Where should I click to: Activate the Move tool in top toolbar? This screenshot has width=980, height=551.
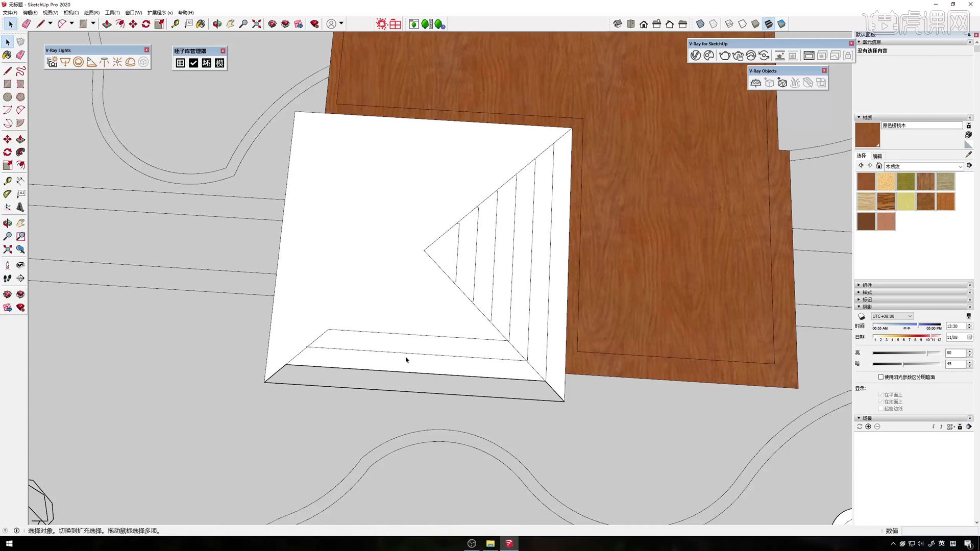[133, 24]
